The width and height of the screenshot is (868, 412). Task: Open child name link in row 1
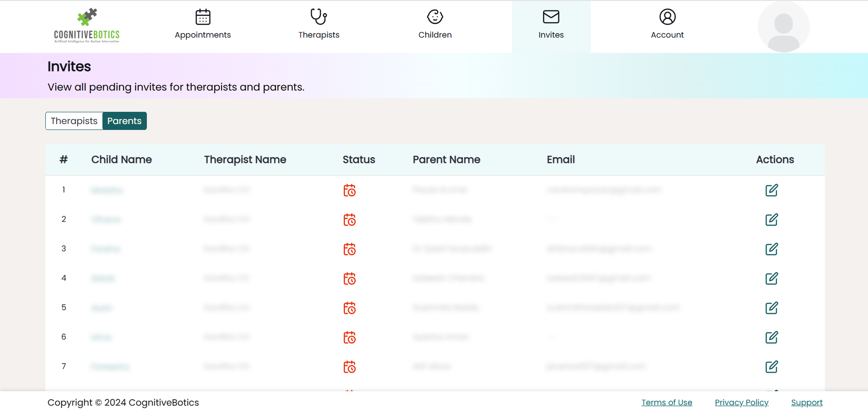107,190
